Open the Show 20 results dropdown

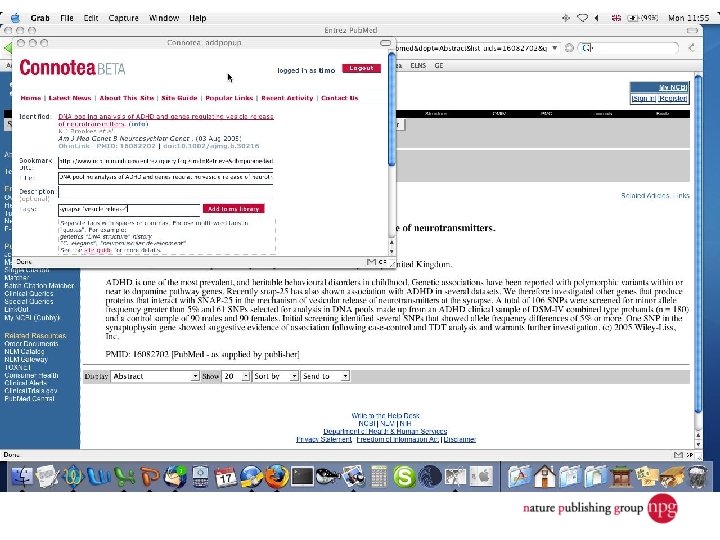tap(236, 376)
